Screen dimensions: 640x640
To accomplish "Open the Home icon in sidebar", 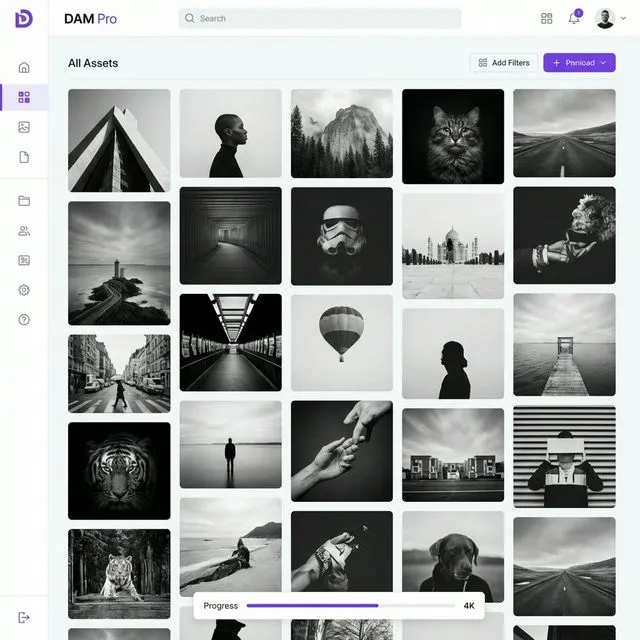I will point(24,67).
